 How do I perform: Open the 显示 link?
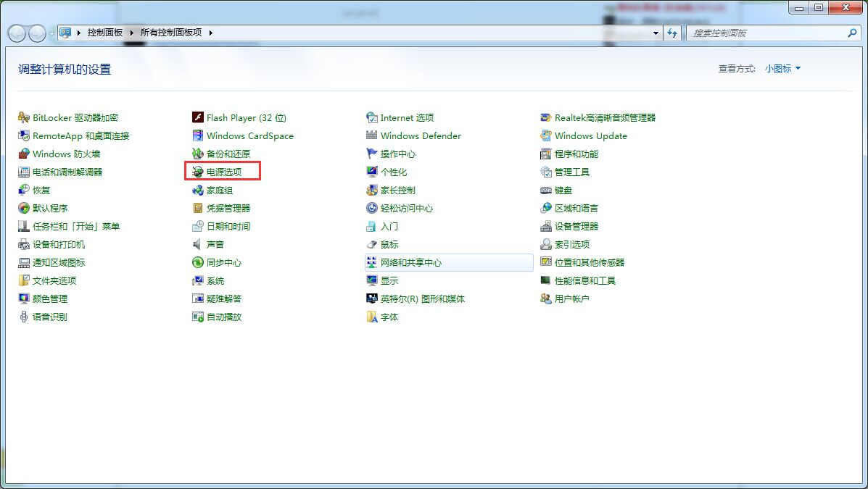(x=389, y=280)
